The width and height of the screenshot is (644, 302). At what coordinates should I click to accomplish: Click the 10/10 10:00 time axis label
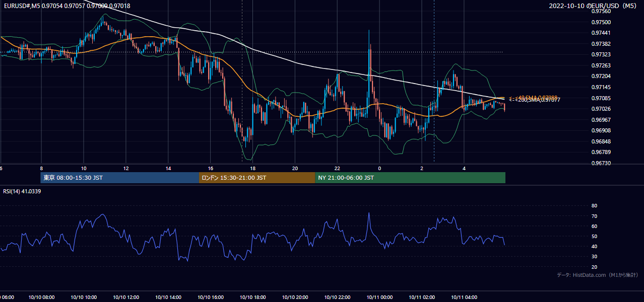[x=84, y=297]
